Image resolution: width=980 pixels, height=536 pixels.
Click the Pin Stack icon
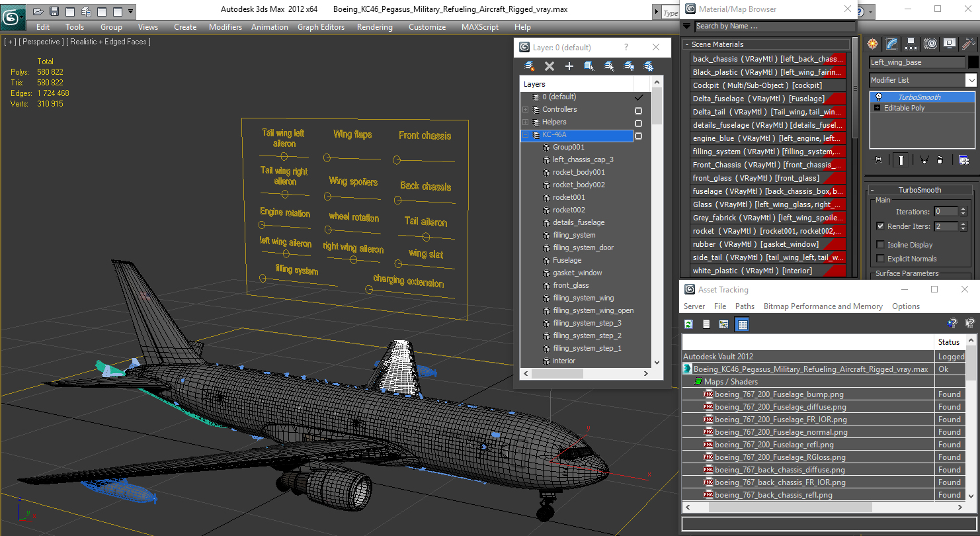878,159
